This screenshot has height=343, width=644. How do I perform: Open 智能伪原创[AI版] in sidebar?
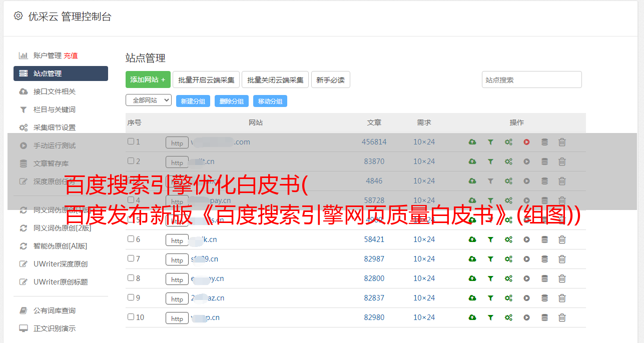[x=61, y=246]
